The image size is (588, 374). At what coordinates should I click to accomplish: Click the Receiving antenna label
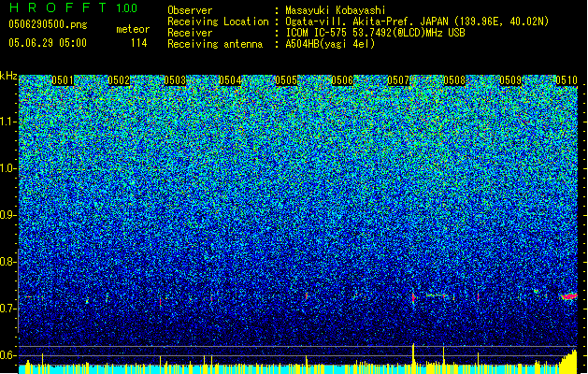[x=215, y=44]
